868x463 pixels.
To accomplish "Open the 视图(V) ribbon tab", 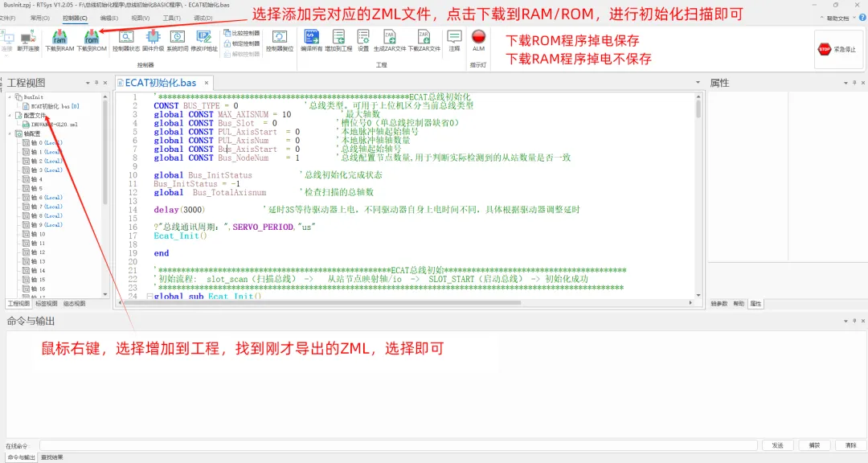I will click(141, 18).
